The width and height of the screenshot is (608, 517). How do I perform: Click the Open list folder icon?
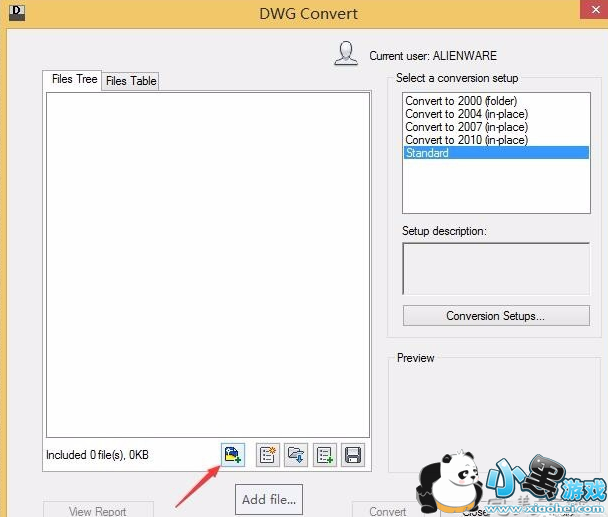pos(296,455)
